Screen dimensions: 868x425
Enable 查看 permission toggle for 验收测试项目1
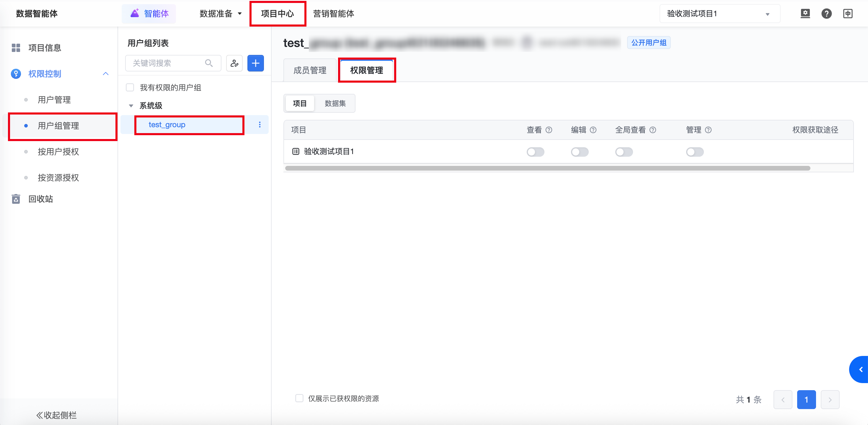click(x=536, y=152)
